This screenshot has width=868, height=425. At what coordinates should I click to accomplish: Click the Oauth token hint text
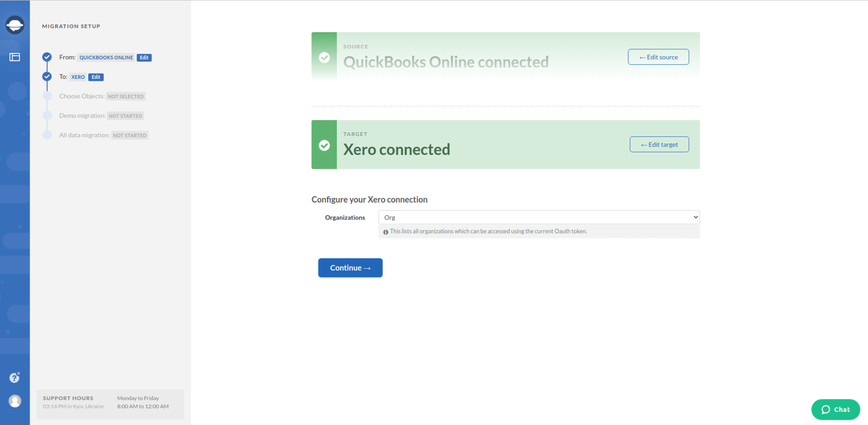pyautogui.click(x=488, y=231)
